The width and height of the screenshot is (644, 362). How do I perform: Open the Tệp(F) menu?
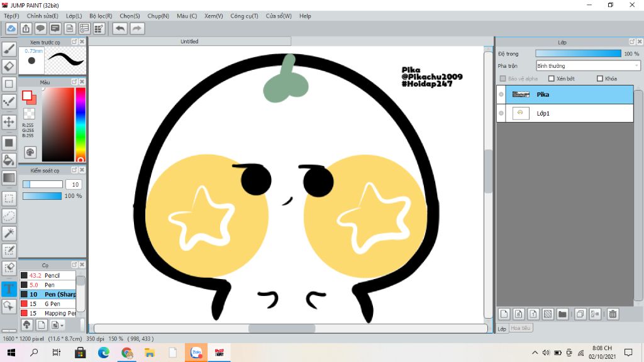pyautogui.click(x=11, y=16)
